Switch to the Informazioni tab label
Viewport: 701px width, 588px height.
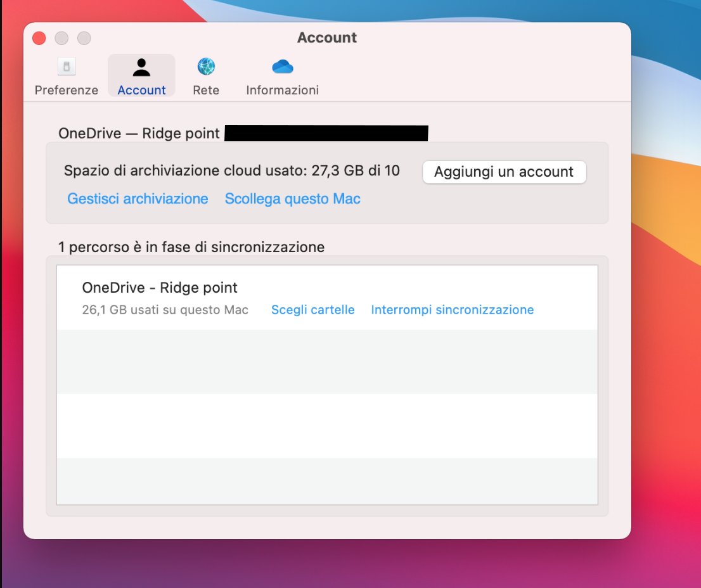[283, 90]
